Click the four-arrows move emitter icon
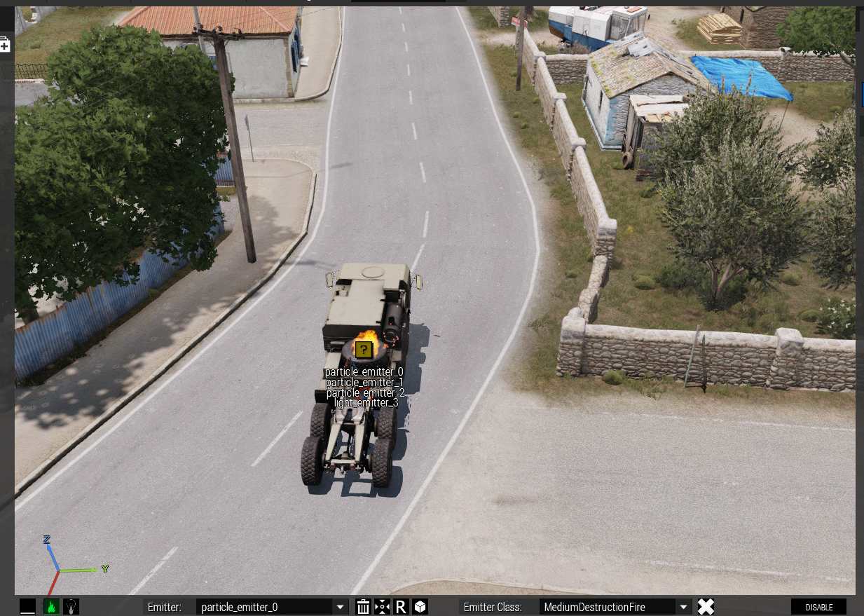Image resolution: width=864 pixels, height=616 pixels. pos(382,607)
